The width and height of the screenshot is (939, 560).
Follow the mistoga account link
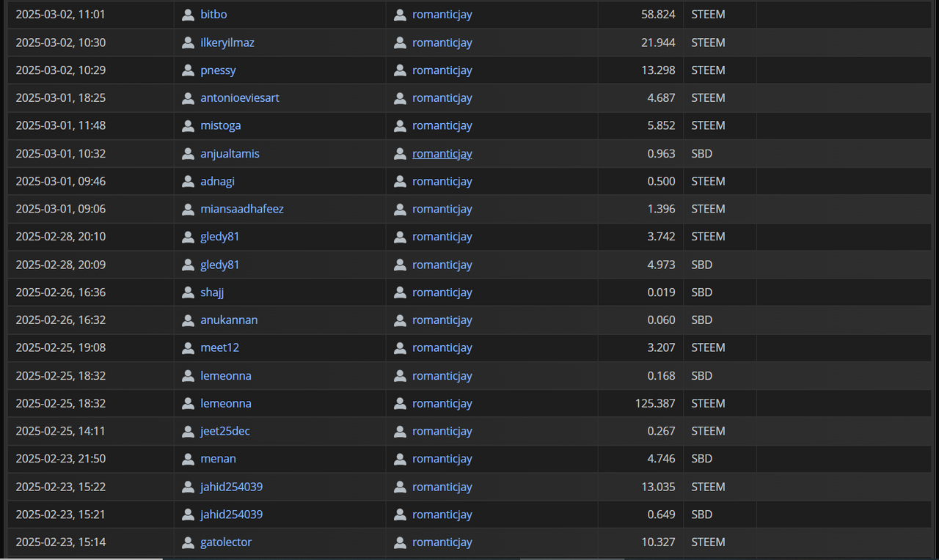pos(221,125)
